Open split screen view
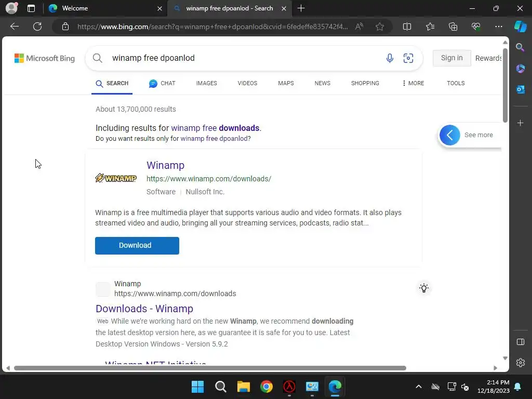Screen dimensions: 532x399 pos(407,26)
